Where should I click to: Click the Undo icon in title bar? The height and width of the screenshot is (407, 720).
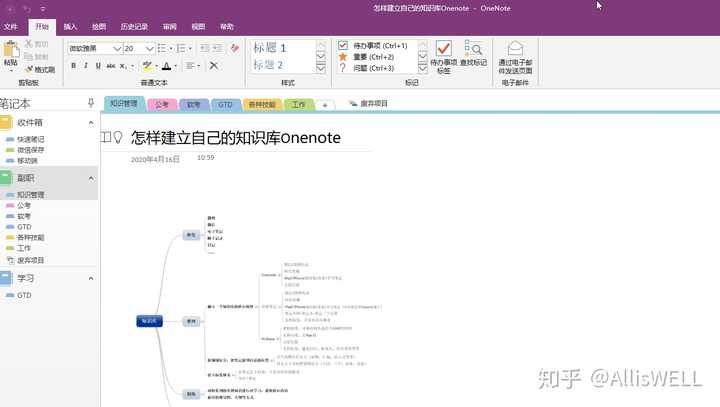tap(27, 9)
